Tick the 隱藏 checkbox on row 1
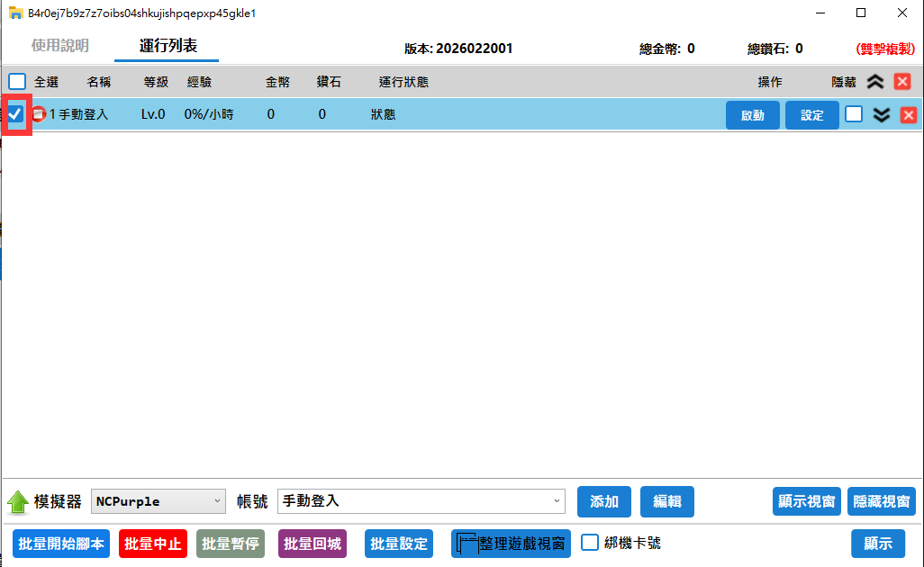This screenshot has width=924, height=567. point(853,114)
